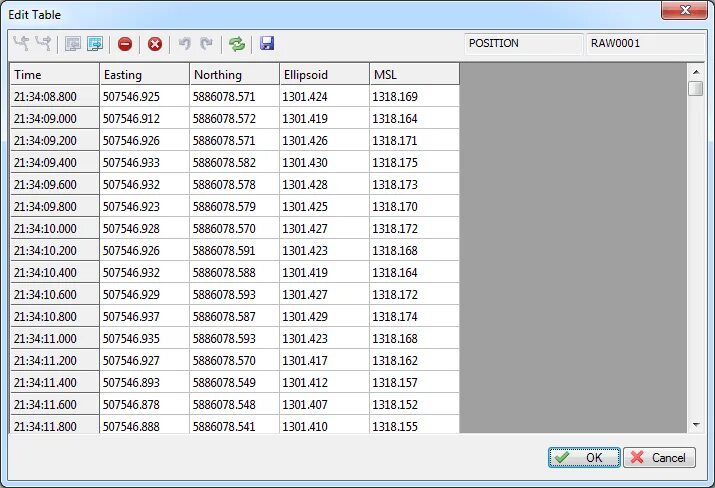Click the Time column header
This screenshot has width=715, height=488.
tap(55, 74)
